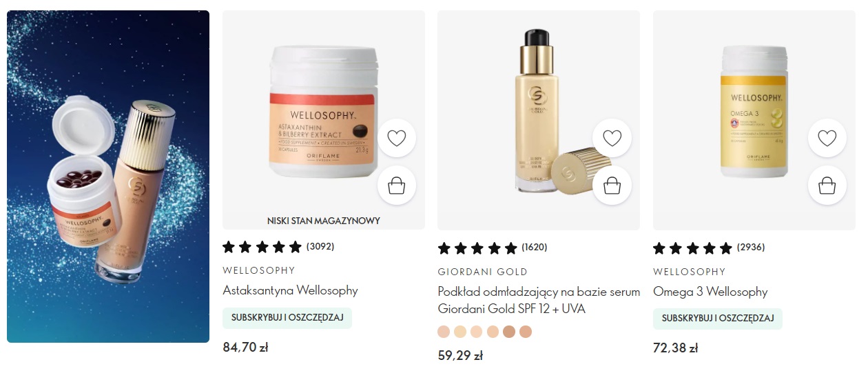Add Giordani Gold foundation to shopping bag
868x371 pixels.
pyautogui.click(x=612, y=186)
